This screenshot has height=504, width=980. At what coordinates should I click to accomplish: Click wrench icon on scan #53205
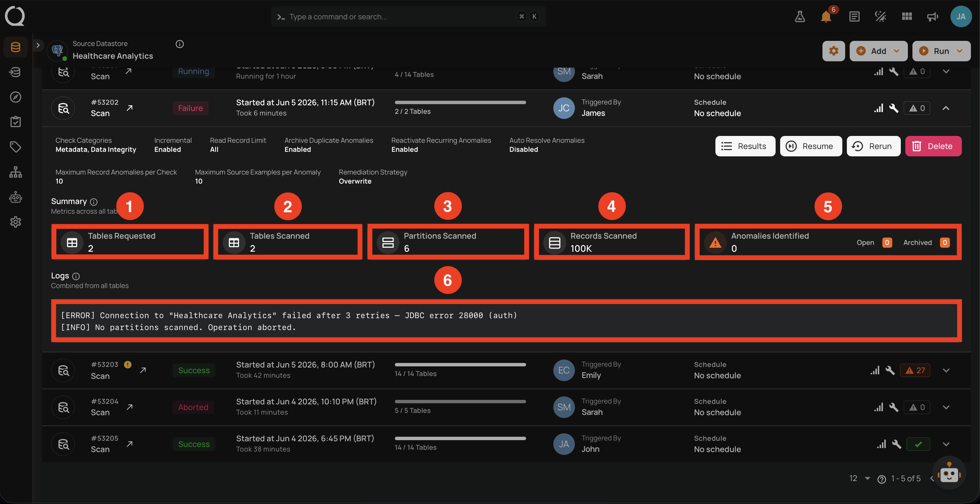[896, 444]
